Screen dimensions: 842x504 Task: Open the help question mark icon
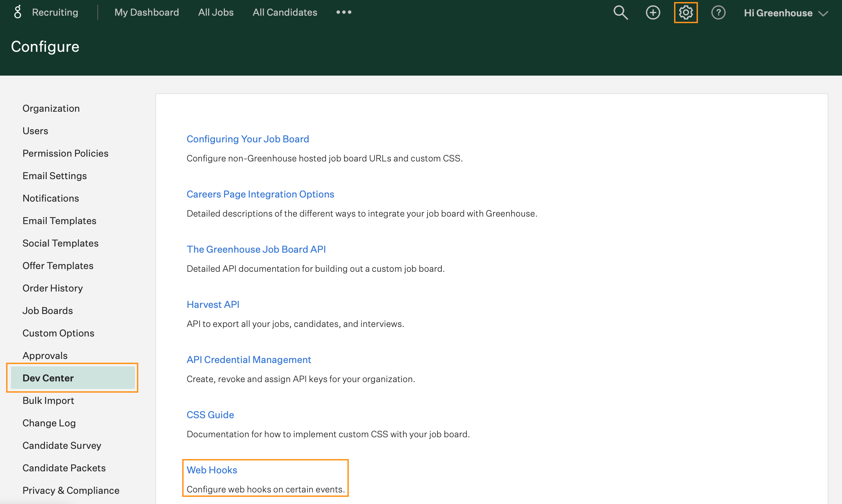pos(718,13)
